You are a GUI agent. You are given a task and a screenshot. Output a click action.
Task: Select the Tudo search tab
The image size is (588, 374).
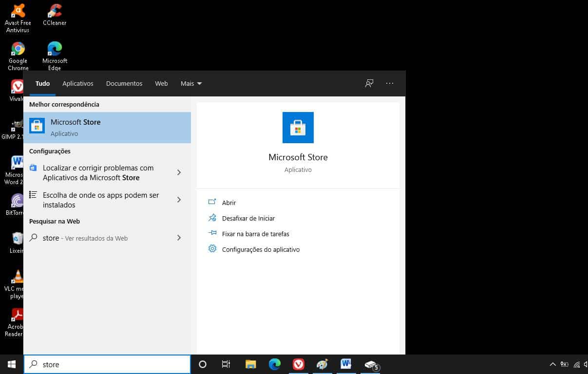[x=42, y=83]
